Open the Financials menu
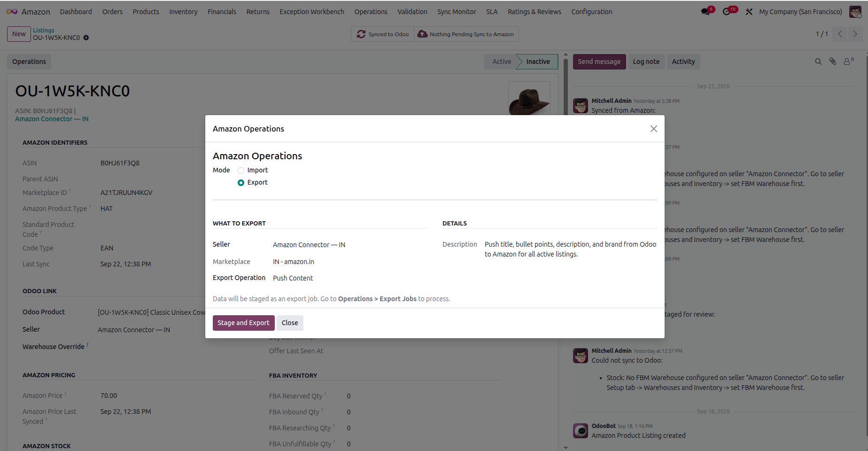The image size is (868, 451). (x=222, y=12)
